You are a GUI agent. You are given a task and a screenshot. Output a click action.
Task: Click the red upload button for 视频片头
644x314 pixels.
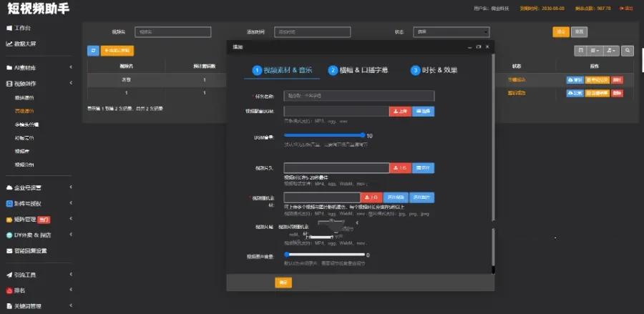click(400, 168)
